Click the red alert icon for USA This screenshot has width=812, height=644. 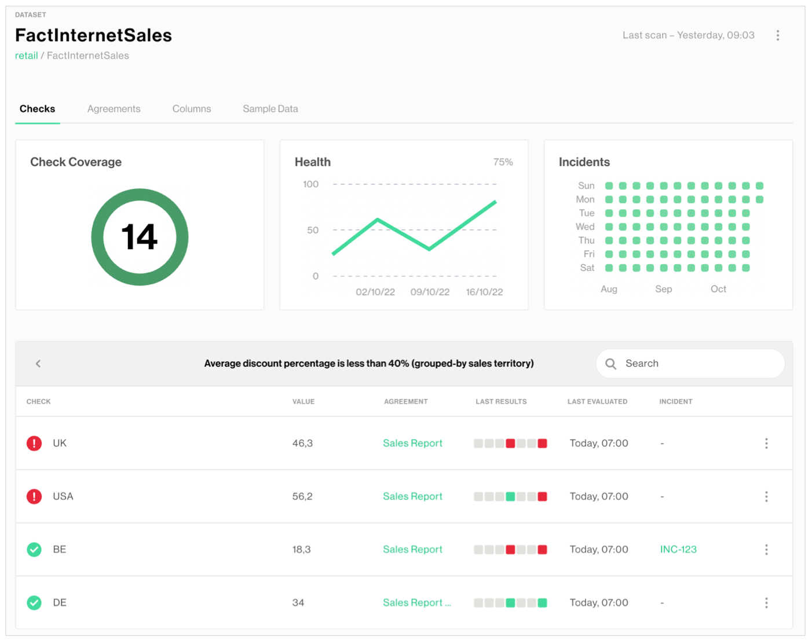tap(34, 496)
